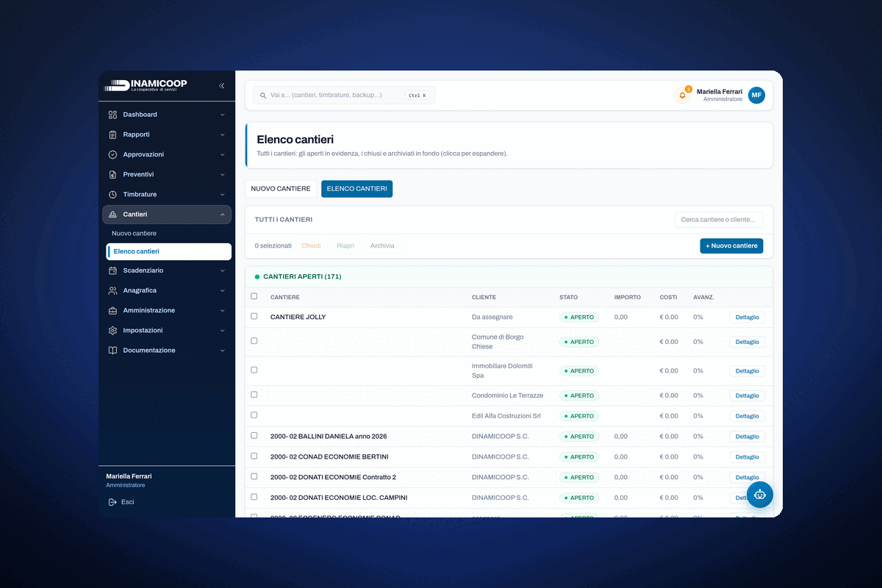Click the Documentazione book icon
882x588 pixels.
point(112,351)
